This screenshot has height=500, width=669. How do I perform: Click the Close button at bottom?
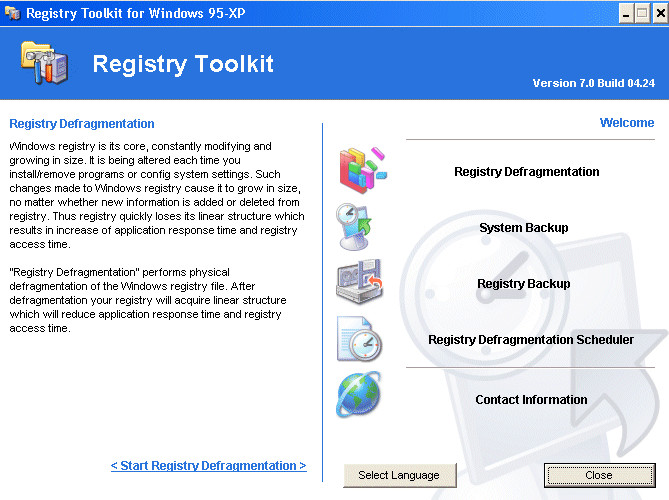tap(599, 475)
